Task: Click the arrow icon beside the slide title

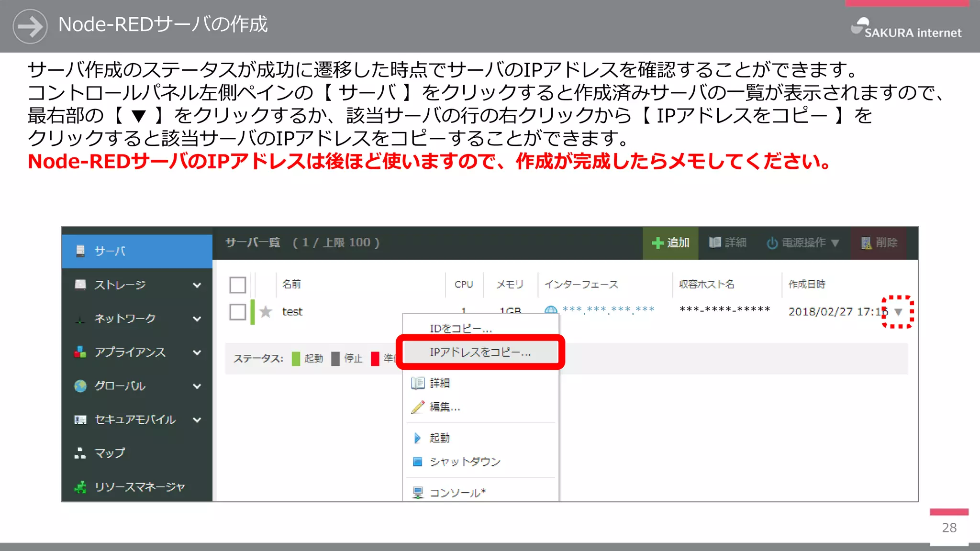Action: [30, 26]
